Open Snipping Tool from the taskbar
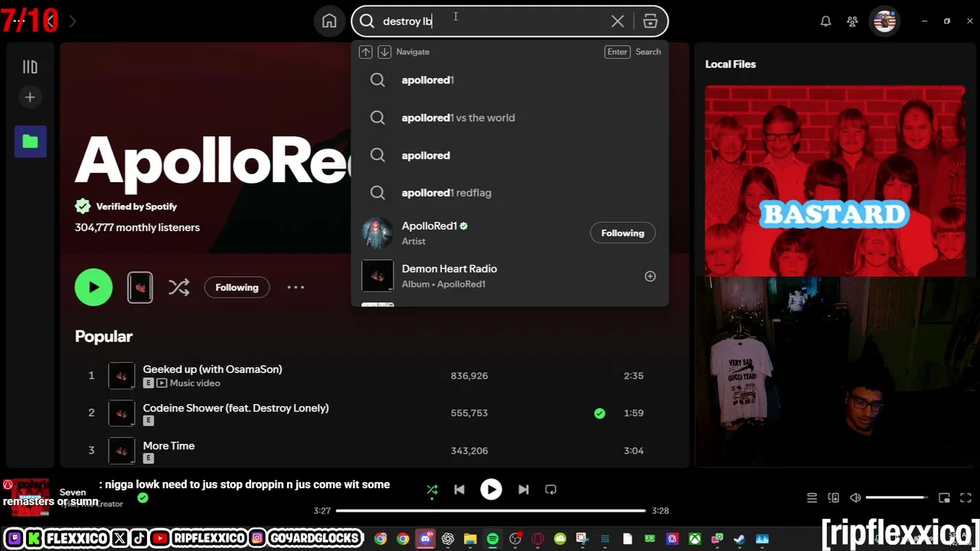 (x=582, y=539)
